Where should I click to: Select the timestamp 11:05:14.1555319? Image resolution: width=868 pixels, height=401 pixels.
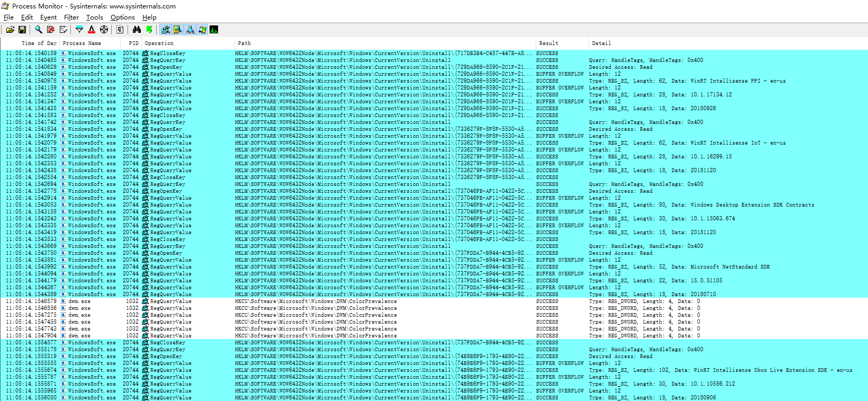31,357
